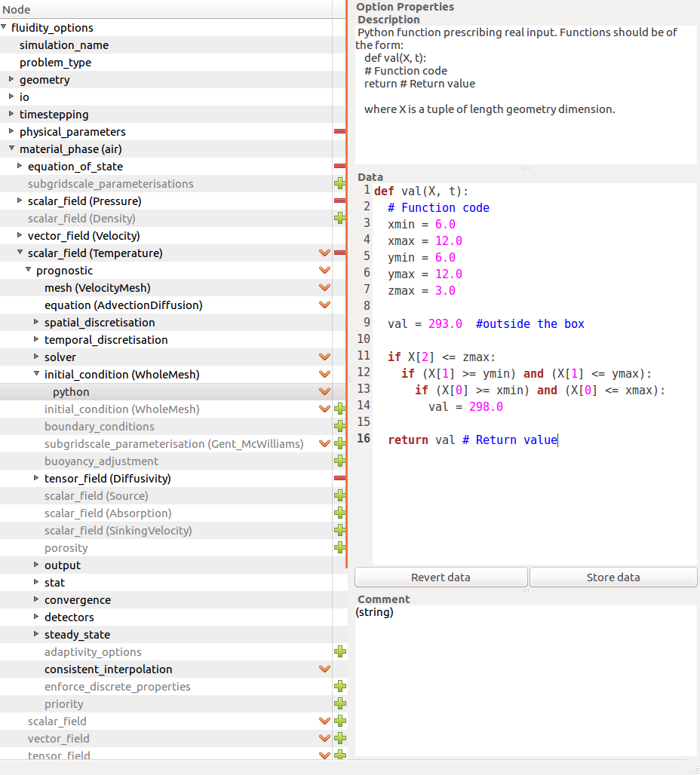Click into the Comment text field
Image resolution: width=700 pixels, height=775 pixels.
tap(526, 680)
